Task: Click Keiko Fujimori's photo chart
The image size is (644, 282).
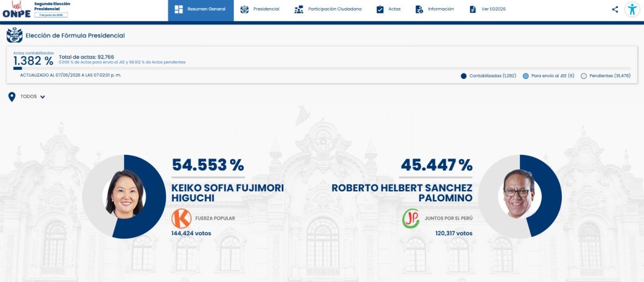Action: tap(125, 197)
